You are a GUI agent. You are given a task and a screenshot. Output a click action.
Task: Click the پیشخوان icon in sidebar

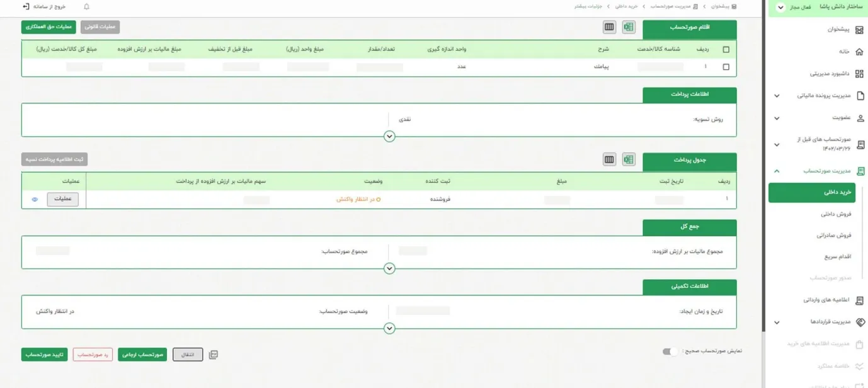860,30
